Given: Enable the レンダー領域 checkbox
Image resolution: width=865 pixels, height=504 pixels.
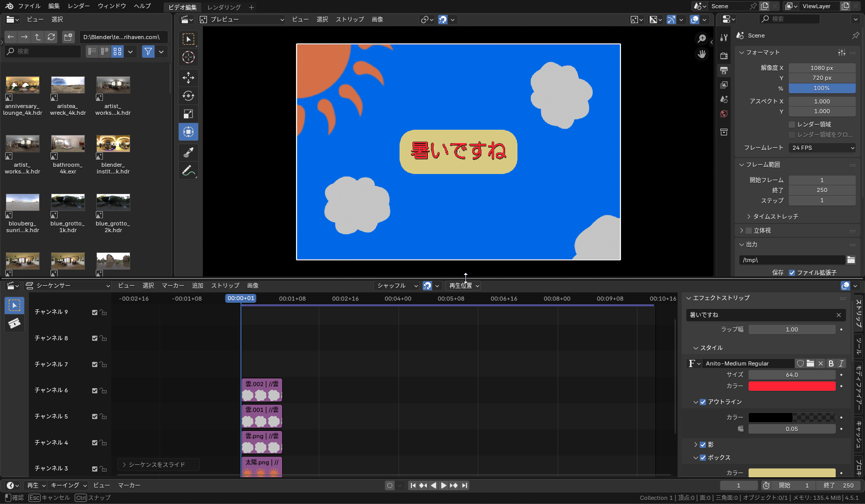Looking at the screenshot, I should [x=792, y=125].
